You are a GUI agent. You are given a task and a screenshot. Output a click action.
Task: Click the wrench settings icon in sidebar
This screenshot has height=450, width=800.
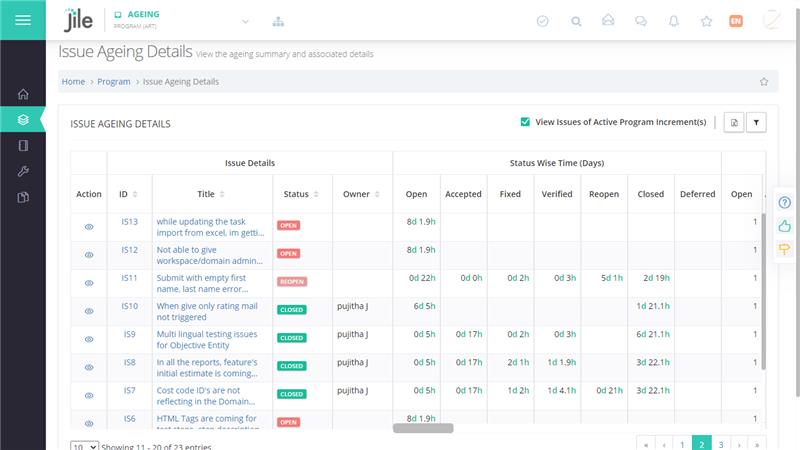[23, 171]
